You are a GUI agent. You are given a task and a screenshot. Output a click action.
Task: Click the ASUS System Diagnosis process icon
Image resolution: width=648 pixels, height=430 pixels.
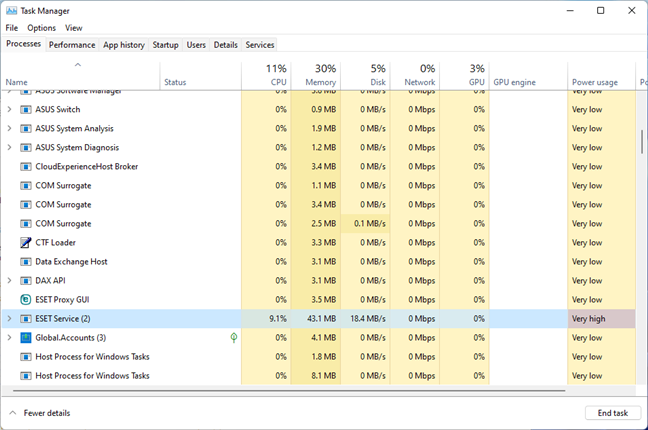pyautogui.click(x=26, y=148)
